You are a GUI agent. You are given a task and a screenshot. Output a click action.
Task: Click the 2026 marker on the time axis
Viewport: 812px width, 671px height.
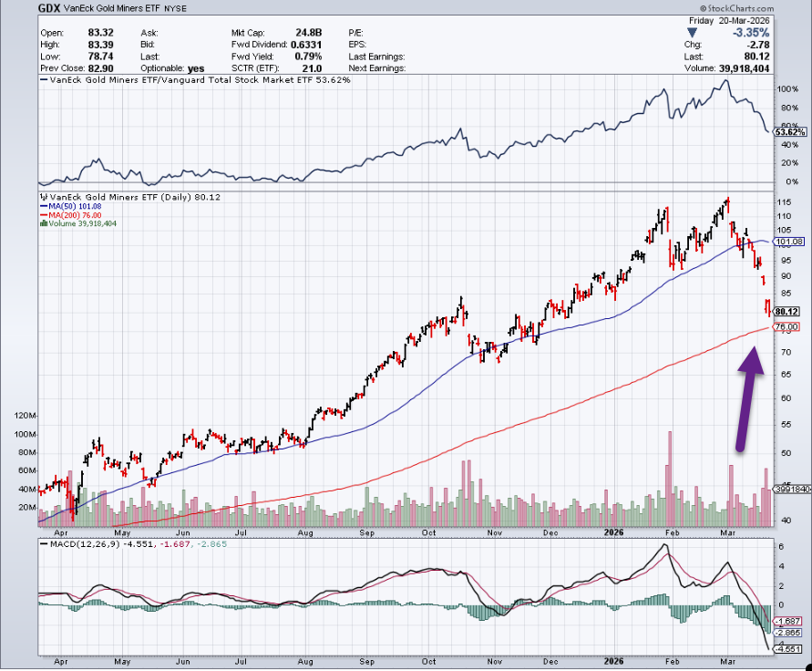coord(612,529)
